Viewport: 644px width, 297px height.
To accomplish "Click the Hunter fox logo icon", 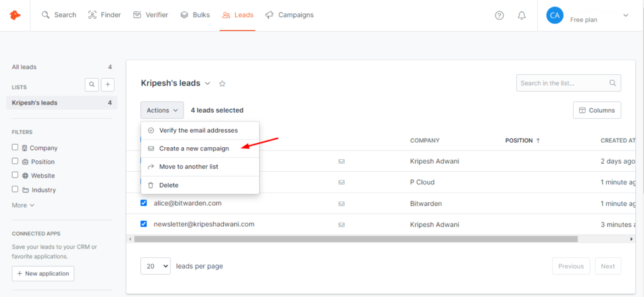I will pyautogui.click(x=15, y=15).
